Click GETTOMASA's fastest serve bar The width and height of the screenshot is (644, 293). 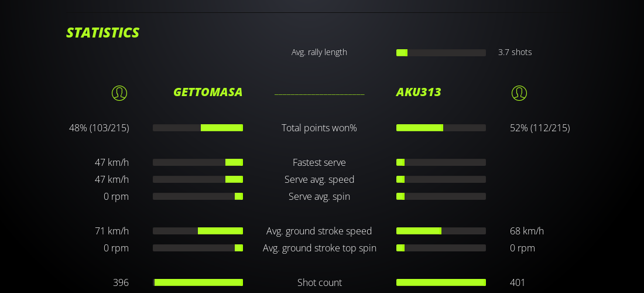click(198, 162)
